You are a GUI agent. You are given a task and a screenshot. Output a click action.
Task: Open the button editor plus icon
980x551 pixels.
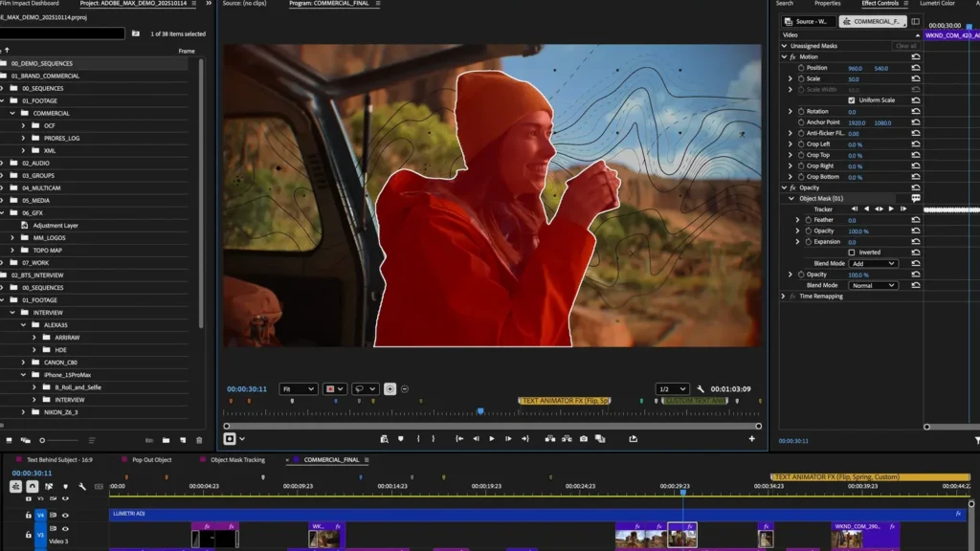coord(752,439)
